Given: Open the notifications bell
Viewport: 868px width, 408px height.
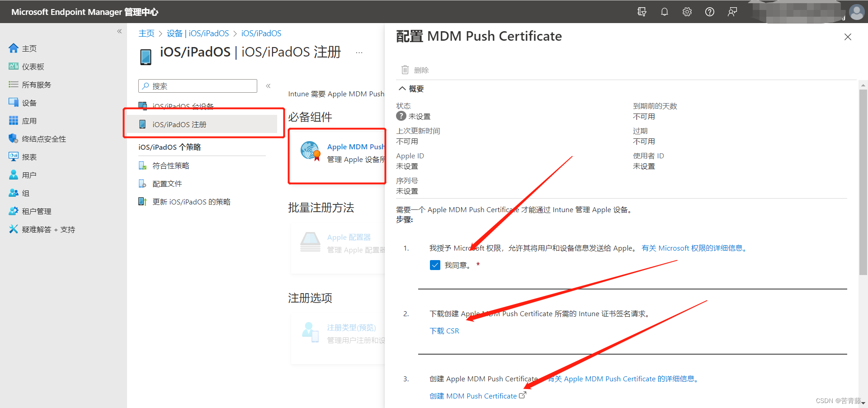Looking at the screenshot, I should click(664, 12).
